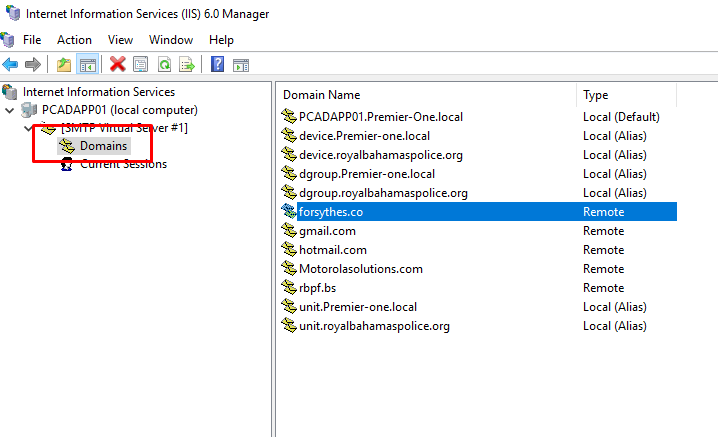Click the blue Help question mark icon
Screen dimensions: 718x437
tap(218, 64)
